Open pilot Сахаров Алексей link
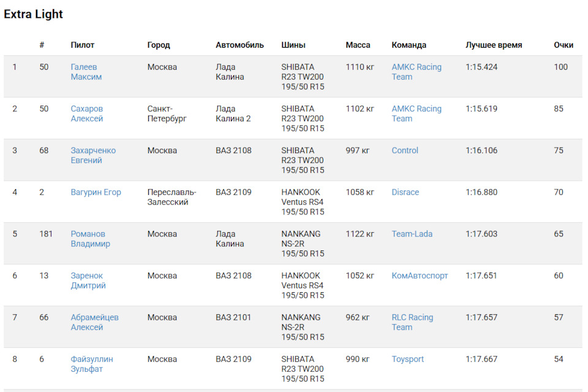The height and width of the screenshot is (392, 588). point(86,113)
